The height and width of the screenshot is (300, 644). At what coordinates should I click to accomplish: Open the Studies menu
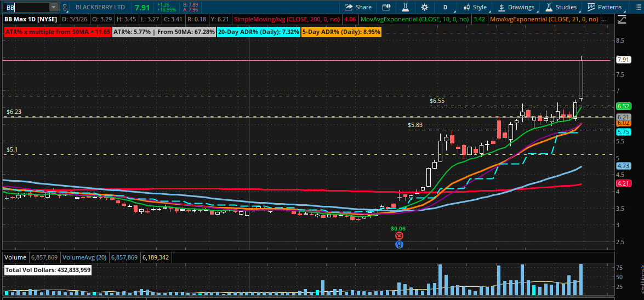click(561, 7)
